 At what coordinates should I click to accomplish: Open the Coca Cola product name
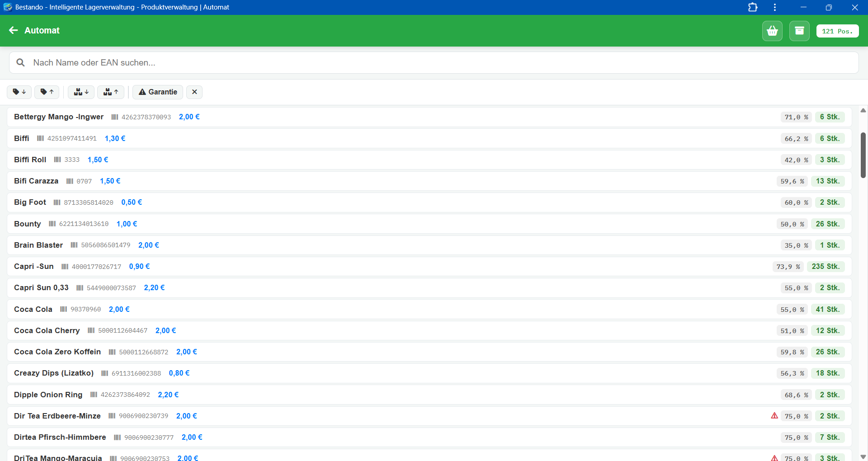coord(33,309)
